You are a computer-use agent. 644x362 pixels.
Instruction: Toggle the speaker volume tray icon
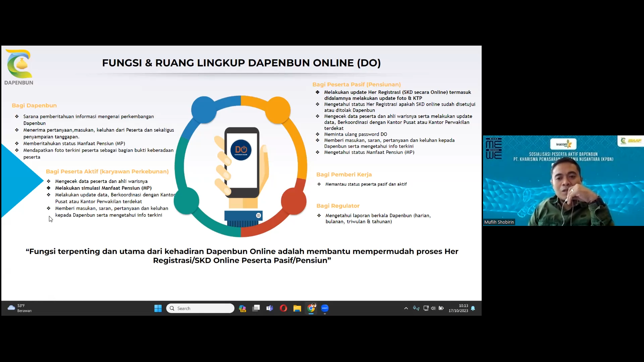click(x=433, y=308)
